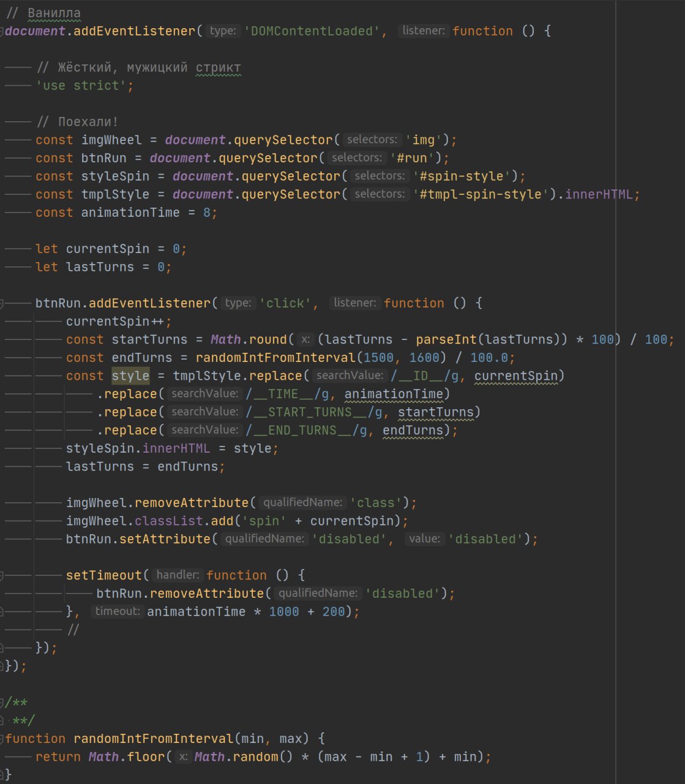This screenshot has height=784, width=685.
Task: Fold the /** doc comment block
Action: pos(2,703)
